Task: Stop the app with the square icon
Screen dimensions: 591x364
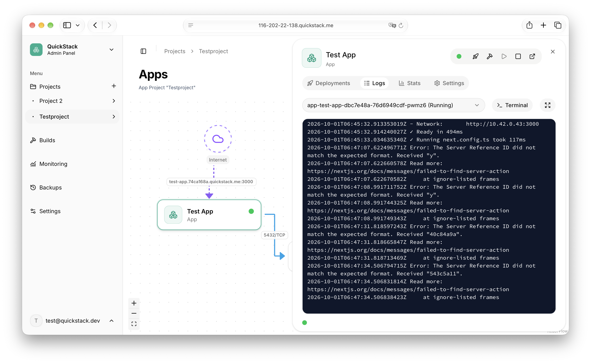Action: [518, 56]
